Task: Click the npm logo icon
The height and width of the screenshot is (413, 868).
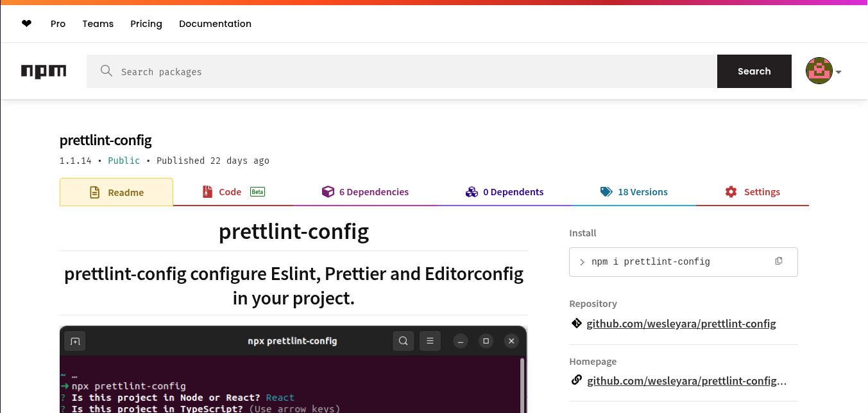Action: [43, 71]
